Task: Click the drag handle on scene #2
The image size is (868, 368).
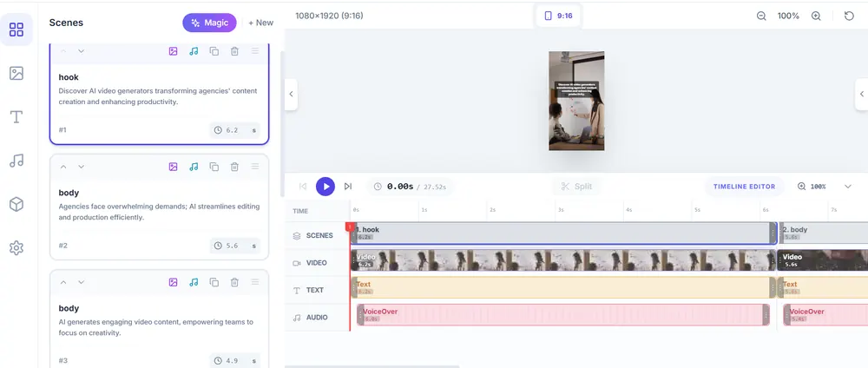Action: (x=255, y=166)
